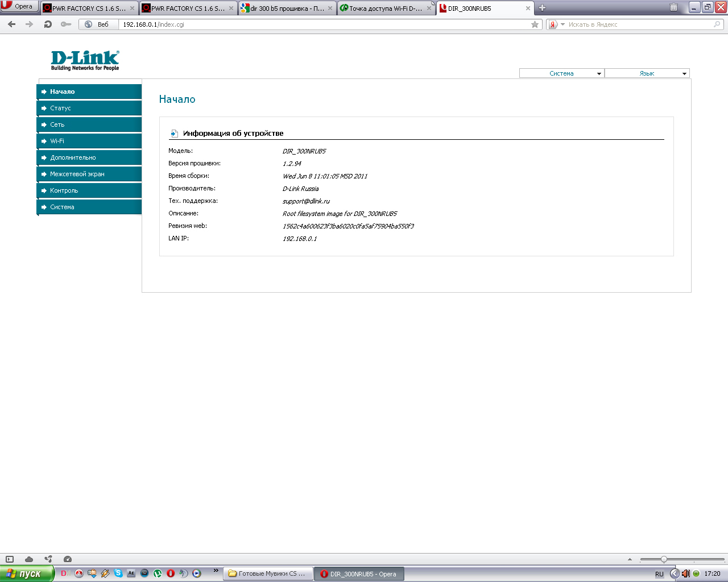Image resolution: width=728 pixels, height=582 pixels.
Task: Click the Opera Link cloud icon
Action: coord(29,559)
